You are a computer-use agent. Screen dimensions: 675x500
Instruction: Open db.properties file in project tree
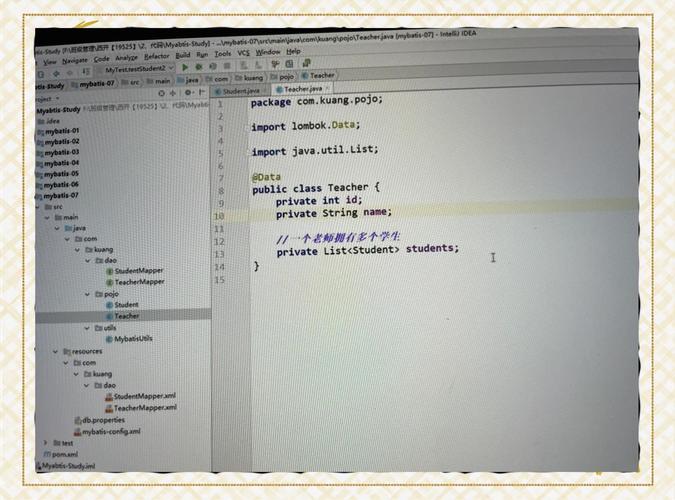[84, 419]
